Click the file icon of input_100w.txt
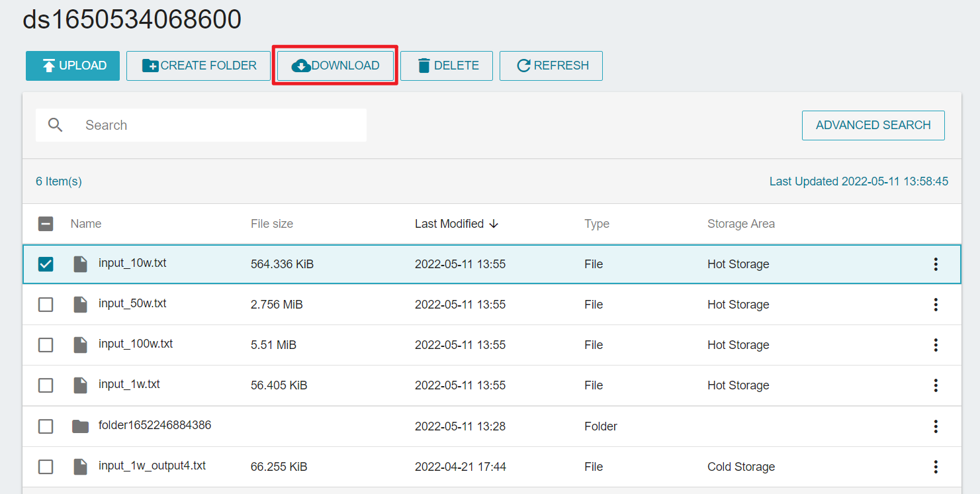980x494 pixels. click(80, 345)
